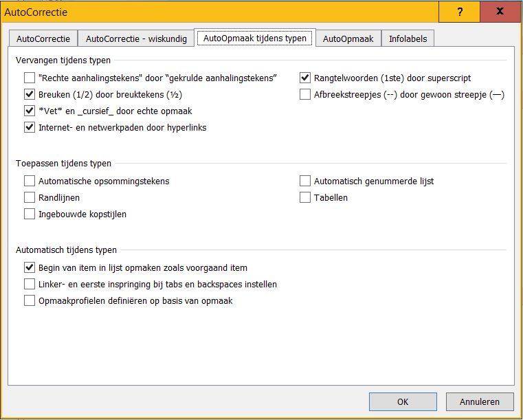Click the Help question mark button
The height and width of the screenshot is (420, 523).
click(458, 12)
